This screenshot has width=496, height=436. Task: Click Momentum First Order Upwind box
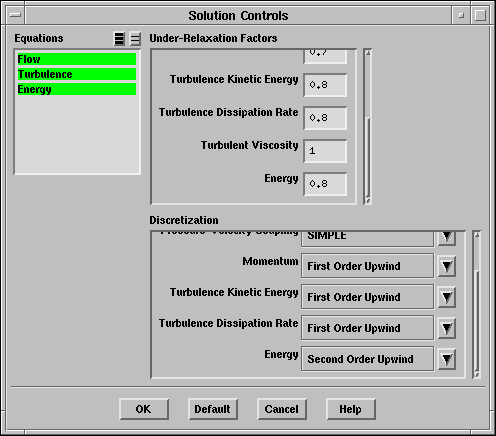(x=367, y=266)
